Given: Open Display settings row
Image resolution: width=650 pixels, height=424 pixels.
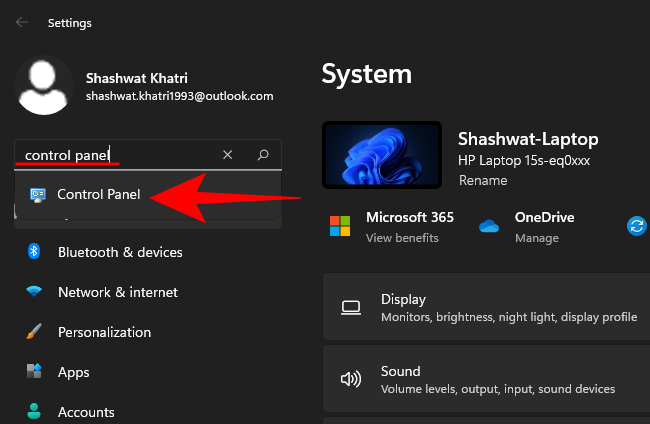Looking at the screenshot, I should pyautogui.click(x=486, y=308).
